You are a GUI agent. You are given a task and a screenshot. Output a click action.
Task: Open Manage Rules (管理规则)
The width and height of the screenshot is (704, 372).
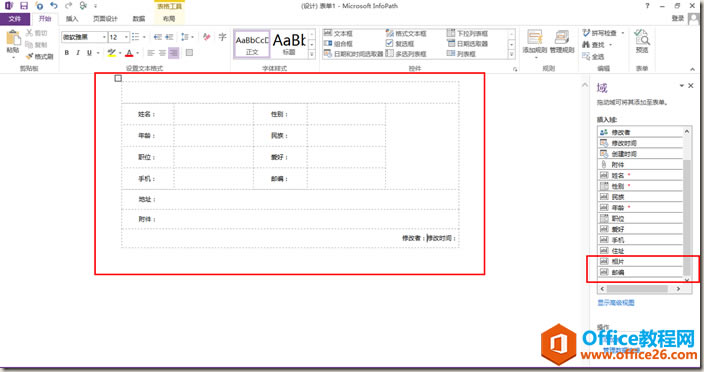tap(562, 43)
